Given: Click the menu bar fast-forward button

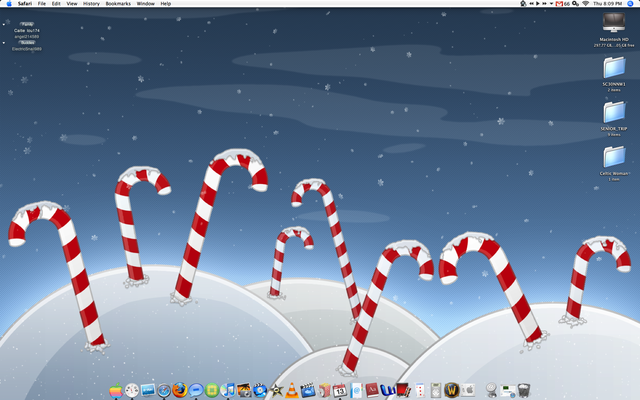Looking at the screenshot, I should [x=544, y=3].
